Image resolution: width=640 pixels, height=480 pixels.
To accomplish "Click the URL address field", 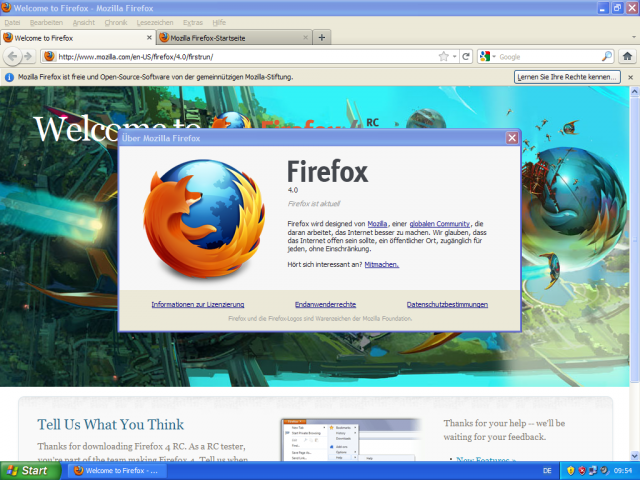I will pos(245,57).
